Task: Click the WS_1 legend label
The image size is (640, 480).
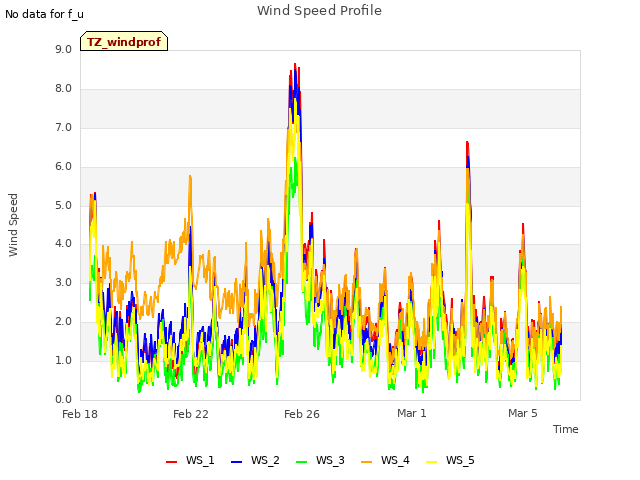Action: [200, 460]
